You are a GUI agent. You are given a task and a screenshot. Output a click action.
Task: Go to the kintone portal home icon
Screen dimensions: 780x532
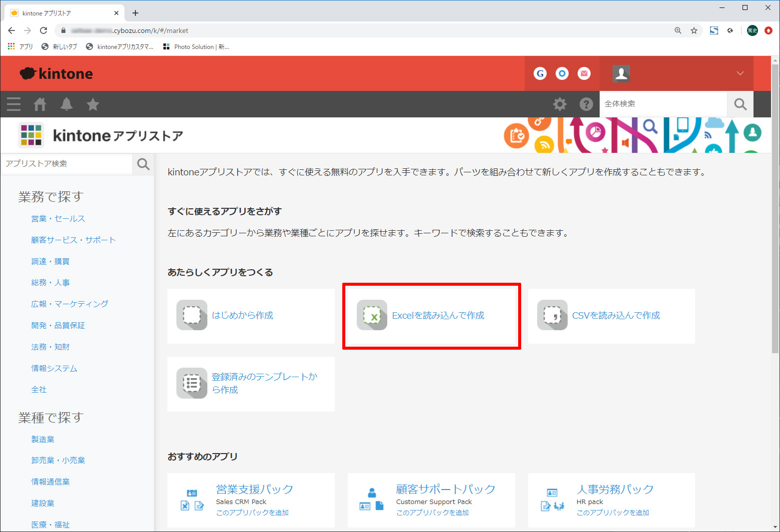click(x=40, y=104)
